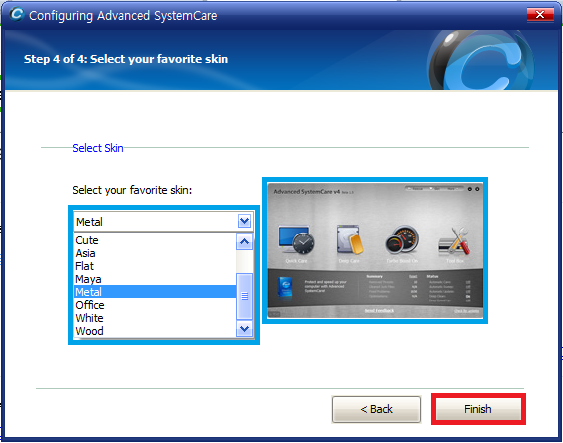Click the skin list scrollbar thumb
Image resolution: width=563 pixels, height=443 pixels.
245,296
